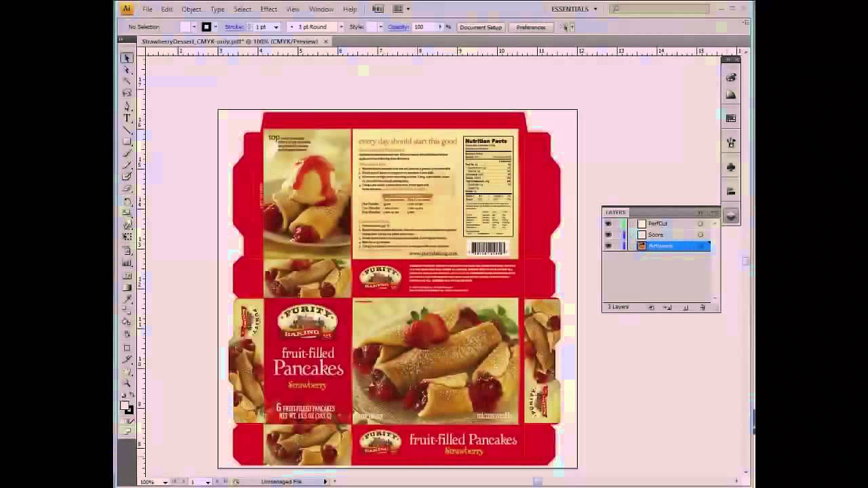Click the opacity value field

(423, 27)
